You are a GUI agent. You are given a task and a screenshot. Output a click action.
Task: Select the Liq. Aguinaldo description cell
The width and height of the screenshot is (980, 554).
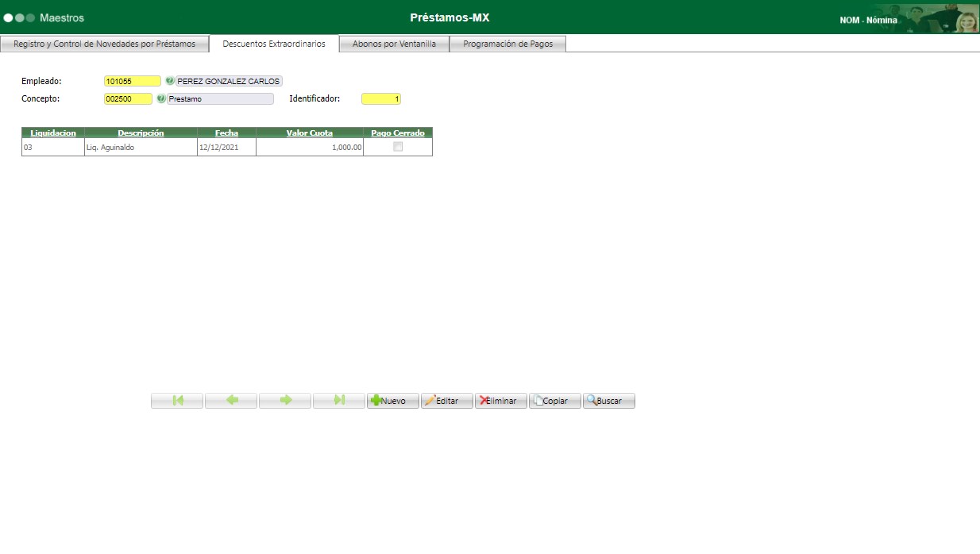(141, 147)
